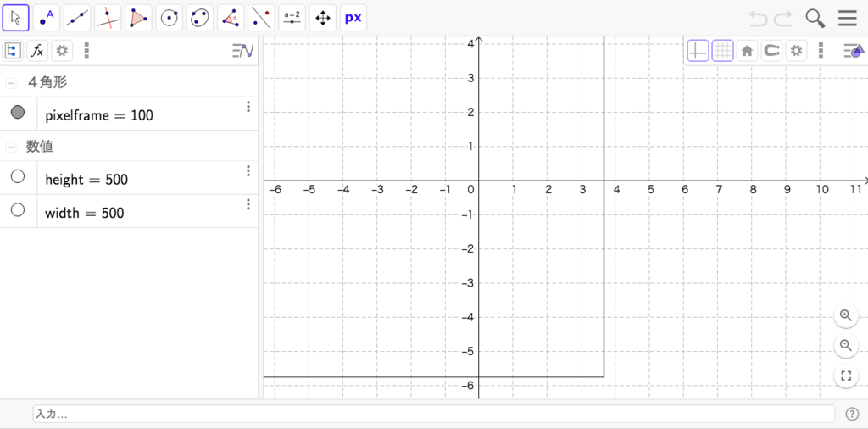
Task: Reset Graphics view to home
Action: (747, 51)
